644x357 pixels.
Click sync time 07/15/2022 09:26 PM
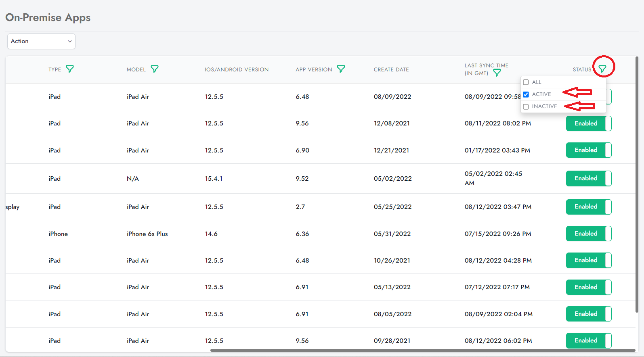click(x=498, y=234)
